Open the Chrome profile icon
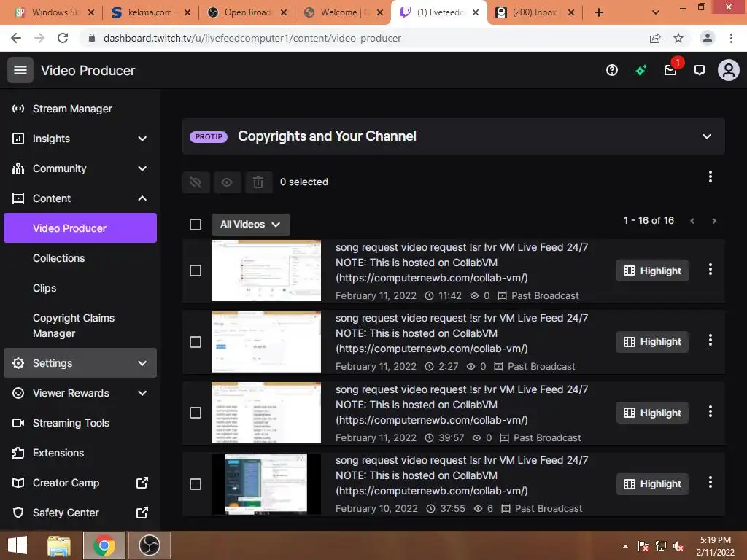The height and width of the screenshot is (560, 747). (708, 38)
